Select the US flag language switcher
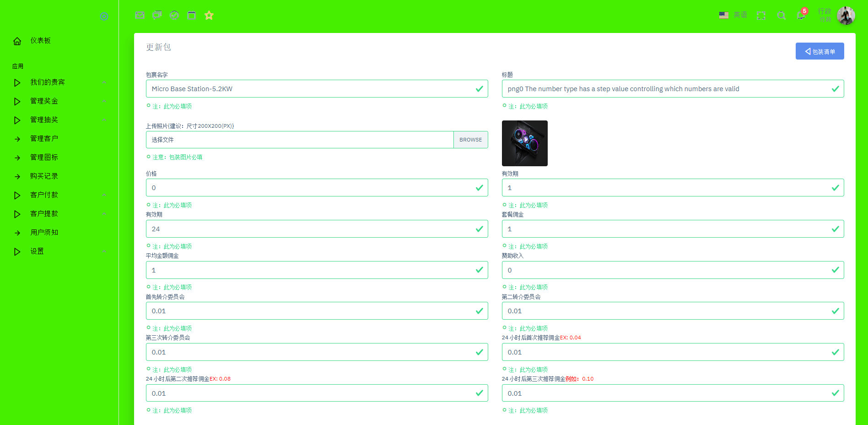Image resolution: width=868 pixels, height=425 pixels. [724, 15]
